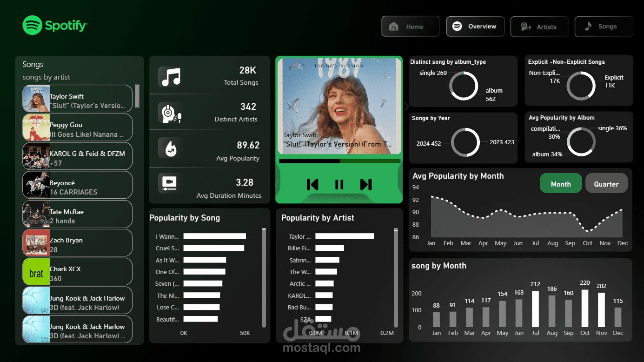Select the Home navigation icon

pos(393,26)
